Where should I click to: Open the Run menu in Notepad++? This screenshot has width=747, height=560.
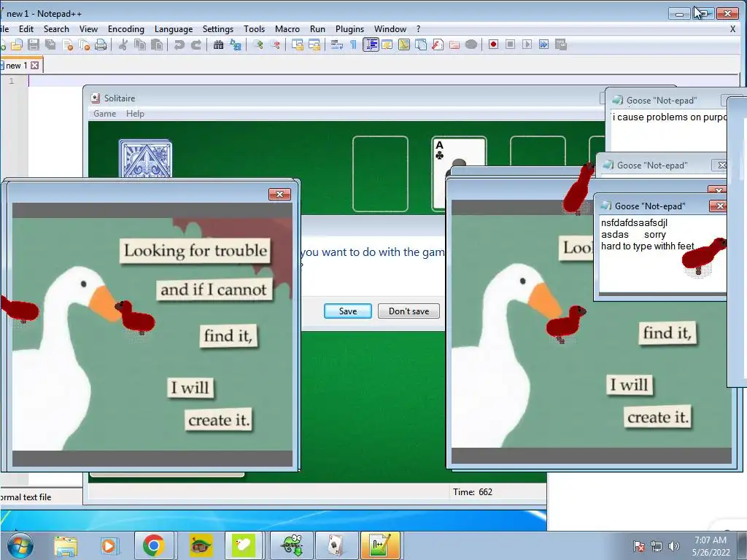point(317,29)
